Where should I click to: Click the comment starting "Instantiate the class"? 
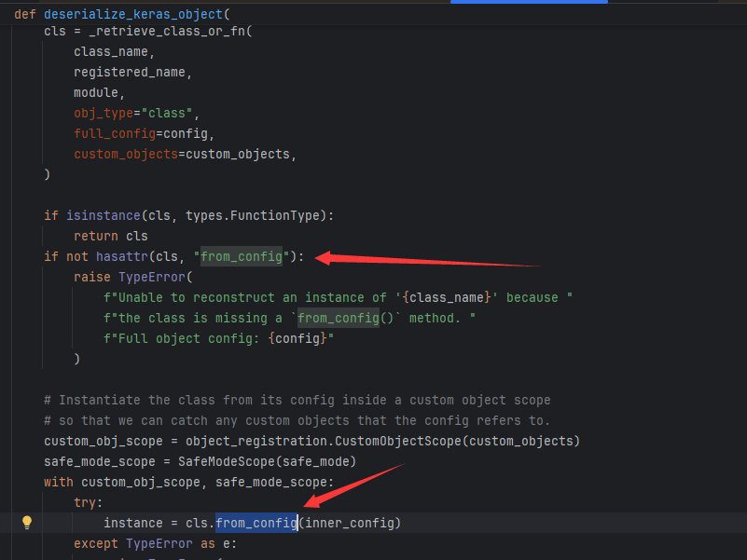tap(297, 400)
